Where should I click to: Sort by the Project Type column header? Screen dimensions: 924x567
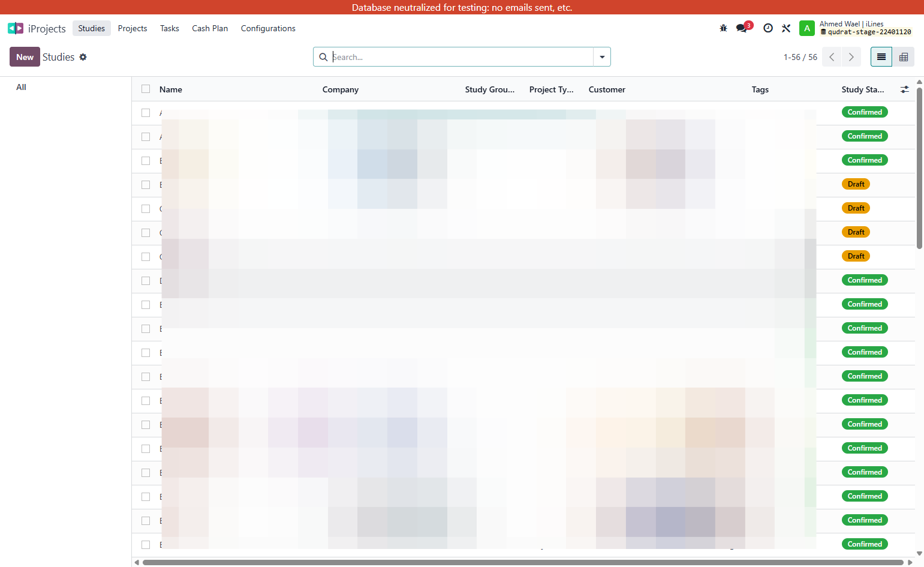pos(552,89)
